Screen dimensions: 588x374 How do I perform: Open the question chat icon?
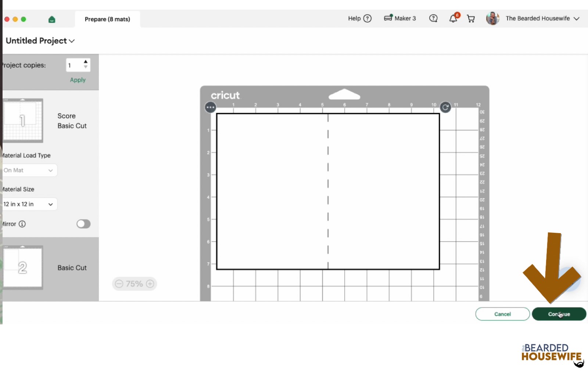pyautogui.click(x=433, y=18)
